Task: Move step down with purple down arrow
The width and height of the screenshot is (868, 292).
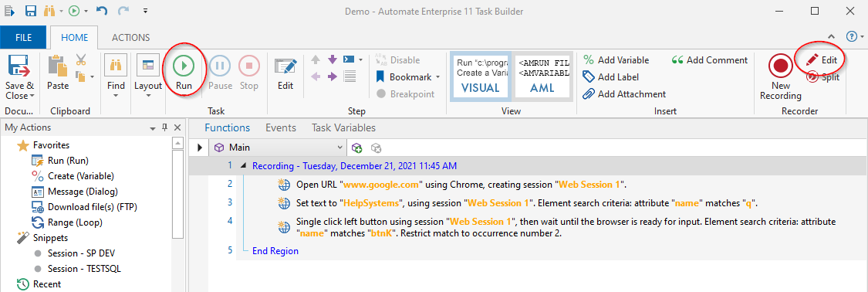Action: (x=332, y=59)
